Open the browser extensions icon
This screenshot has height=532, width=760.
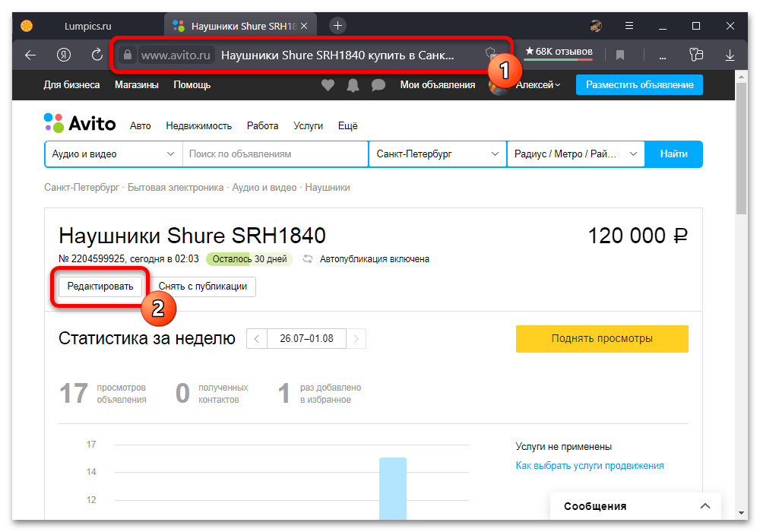pyautogui.click(x=696, y=54)
